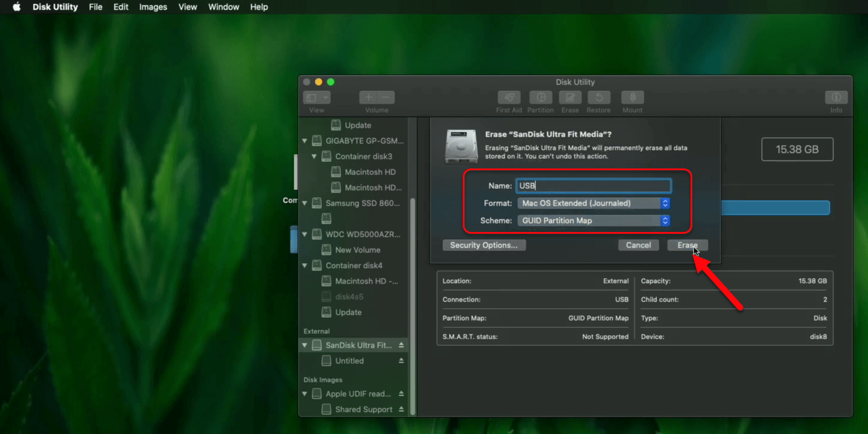Image resolution: width=868 pixels, height=434 pixels.
Task: Click the Restore toolbar icon
Action: point(598,97)
